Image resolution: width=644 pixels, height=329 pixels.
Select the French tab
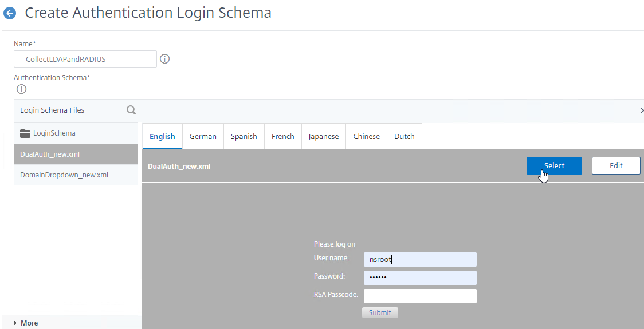pos(282,137)
